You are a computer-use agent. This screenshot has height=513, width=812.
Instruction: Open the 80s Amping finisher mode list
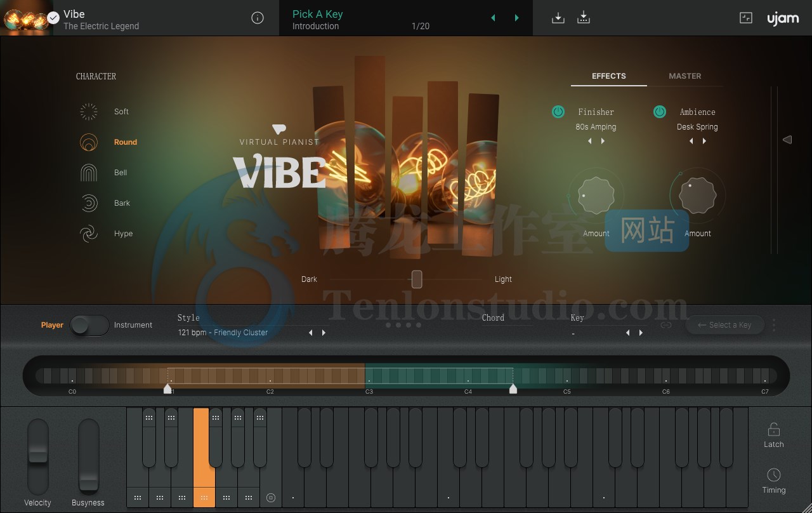pos(596,127)
